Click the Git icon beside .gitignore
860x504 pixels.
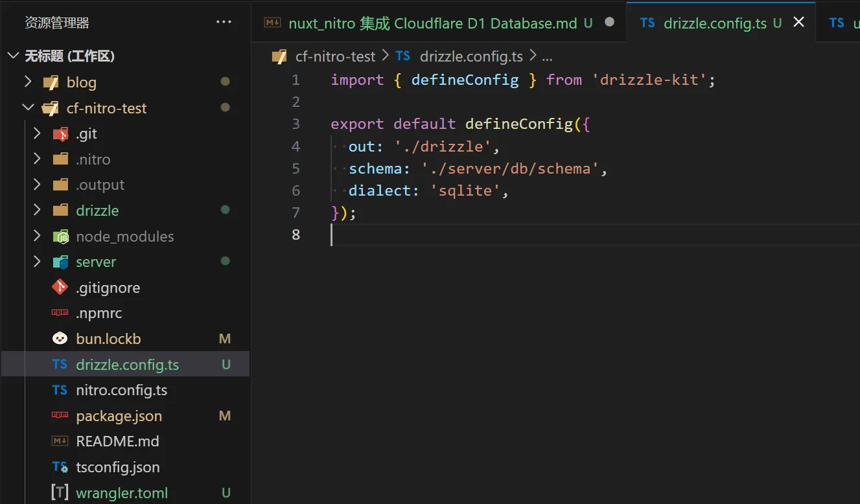tap(59, 287)
